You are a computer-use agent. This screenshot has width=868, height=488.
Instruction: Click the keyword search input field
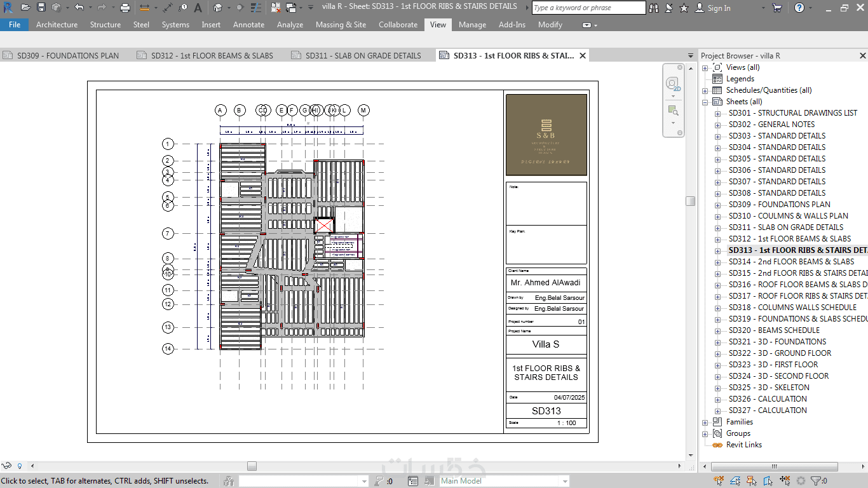point(589,8)
